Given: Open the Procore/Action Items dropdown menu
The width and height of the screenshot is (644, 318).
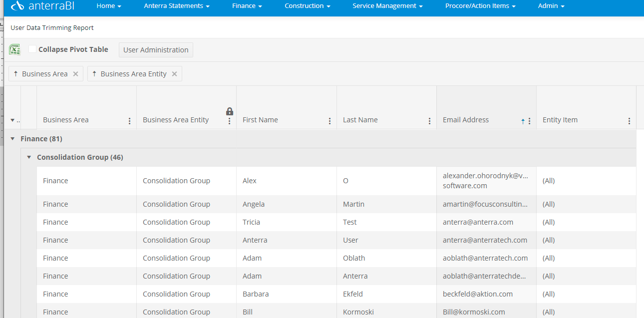Looking at the screenshot, I should coord(480,6).
